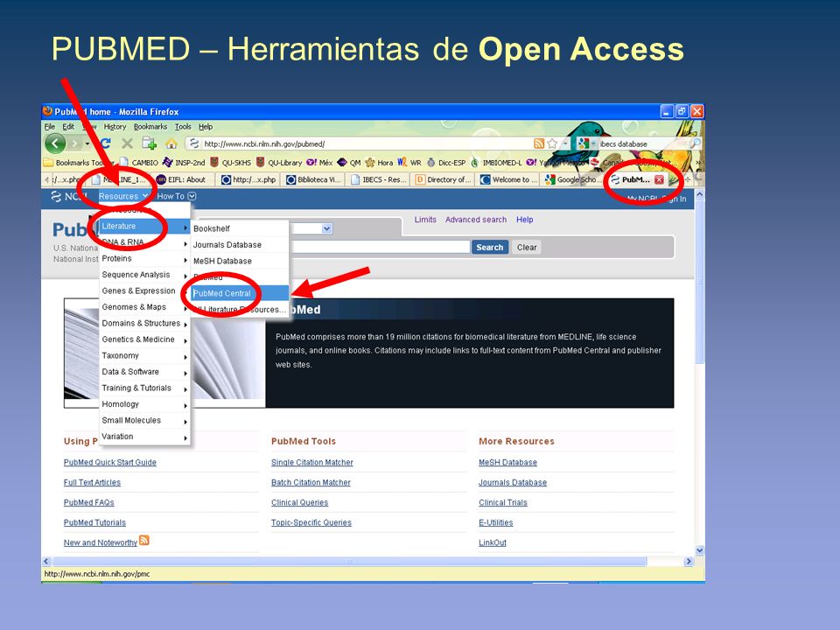Open the LinkOut link
Image resolution: width=840 pixels, height=630 pixels.
pos(493,542)
